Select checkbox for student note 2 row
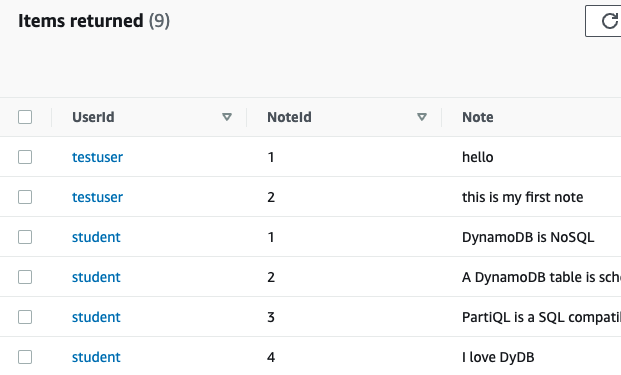The width and height of the screenshot is (621, 375). pos(25,277)
